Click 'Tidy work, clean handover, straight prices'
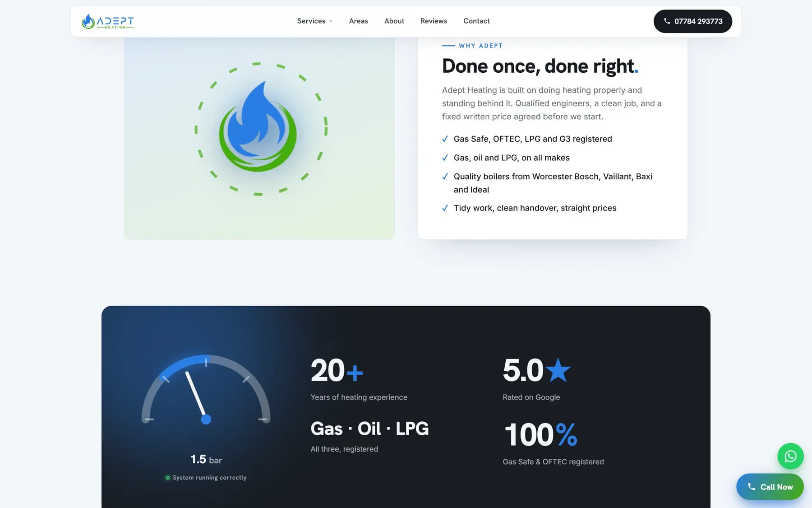812x508 pixels. point(535,208)
